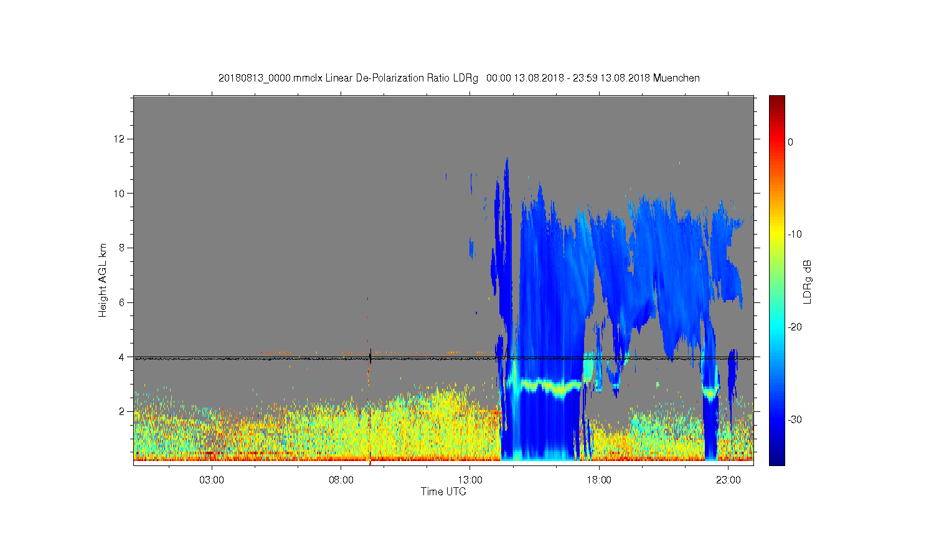Click the colorbar tick label -20
The image size is (934, 560).
[x=795, y=327]
